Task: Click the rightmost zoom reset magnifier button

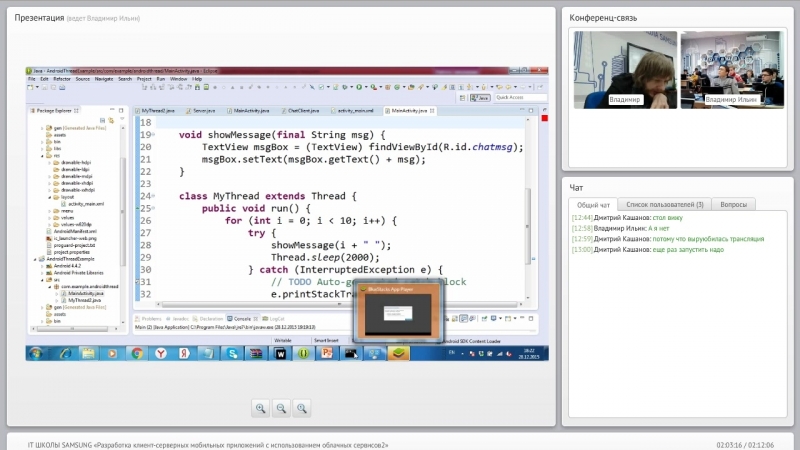Action: (303, 408)
